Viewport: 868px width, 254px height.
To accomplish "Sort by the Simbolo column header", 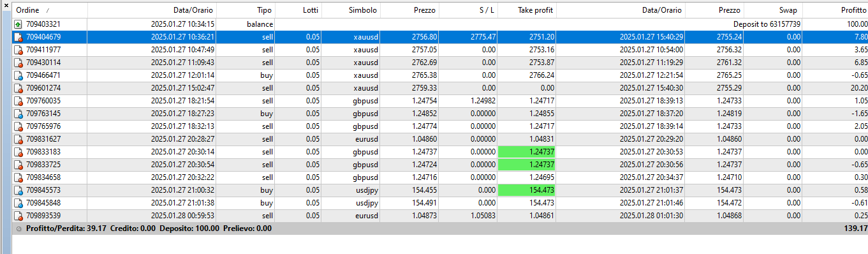I will [351, 11].
